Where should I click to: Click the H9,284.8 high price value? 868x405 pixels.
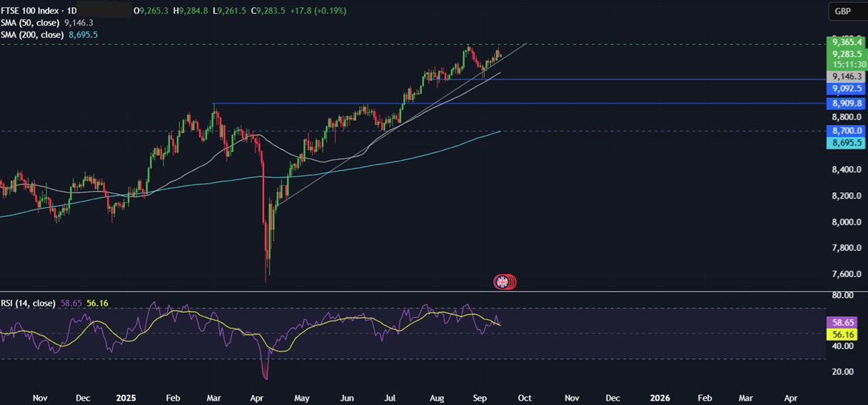(x=191, y=11)
